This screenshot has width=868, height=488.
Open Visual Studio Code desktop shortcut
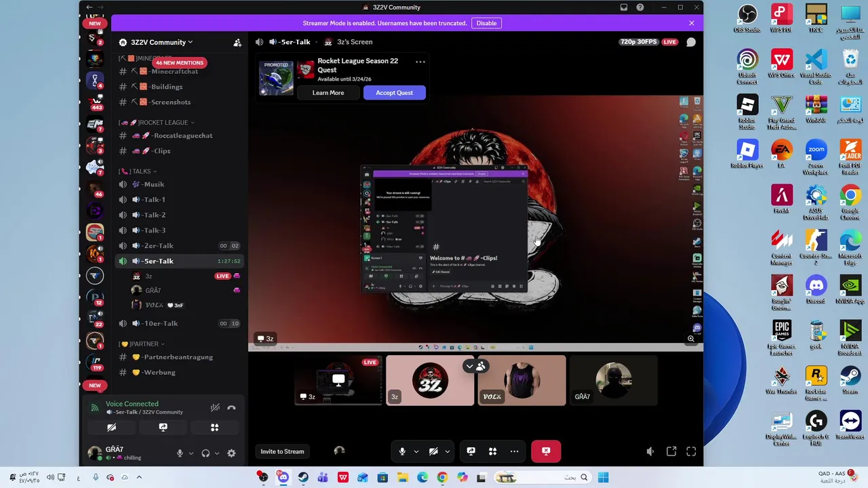pyautogui.click(x=816, y=67)
